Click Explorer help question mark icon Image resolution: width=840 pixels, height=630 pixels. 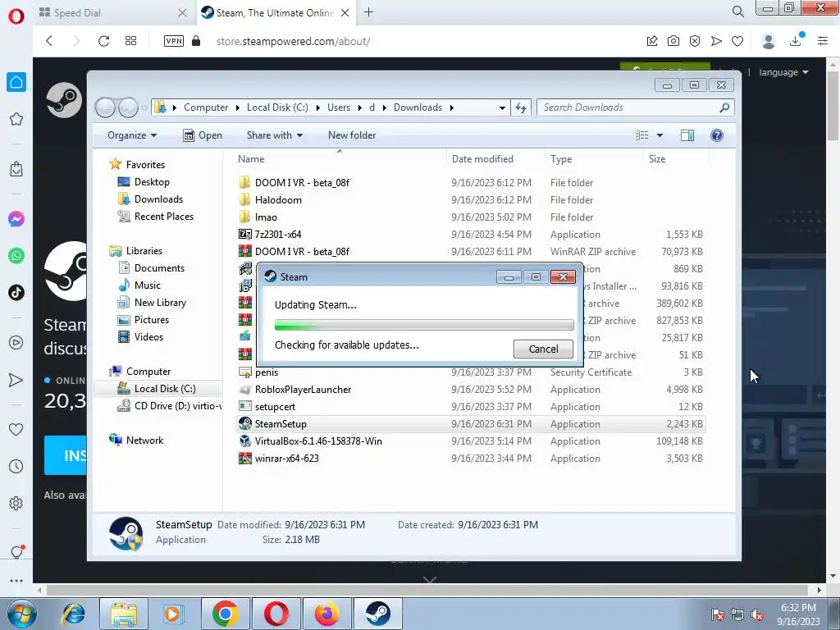coord(717,135)
